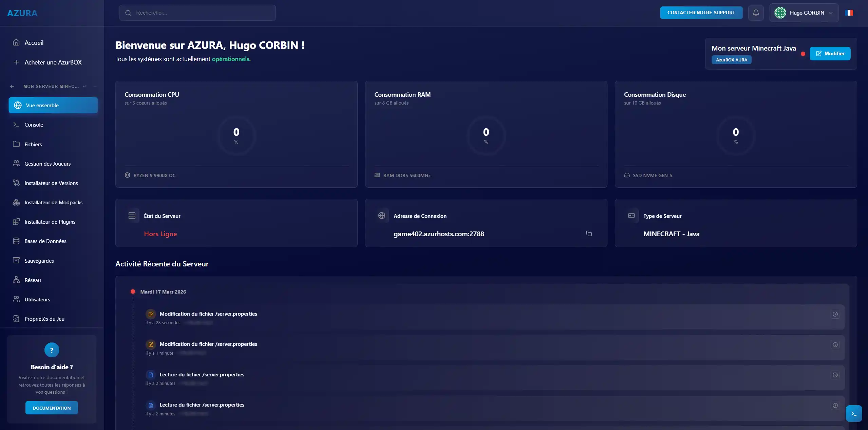Open the Hugo CORBIN account dropdown

click(804, 13)
